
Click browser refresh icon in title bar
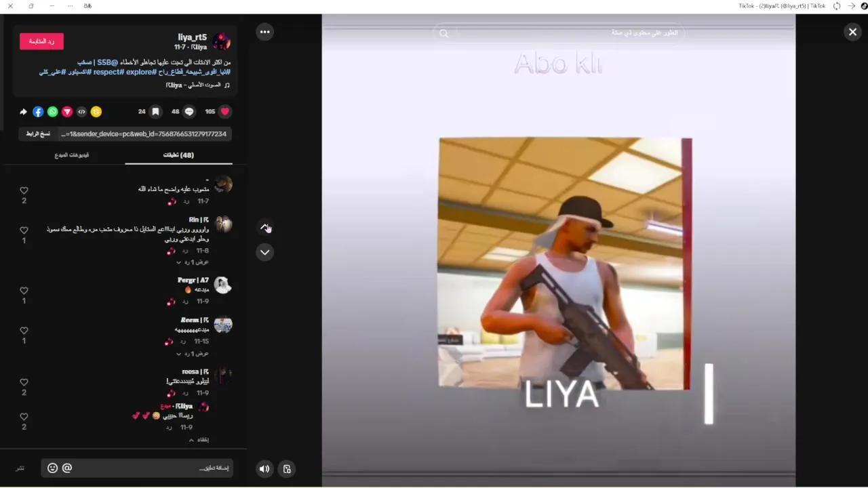point(837,6)
